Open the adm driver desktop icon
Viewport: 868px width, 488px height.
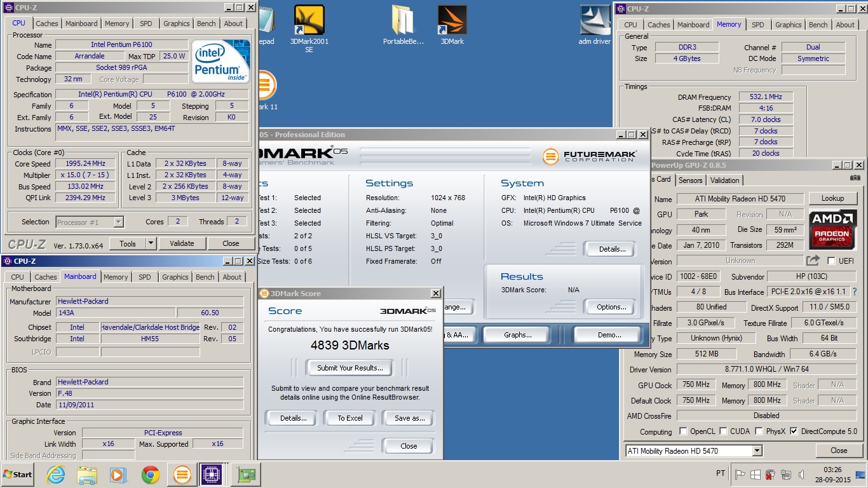(595, 25)
